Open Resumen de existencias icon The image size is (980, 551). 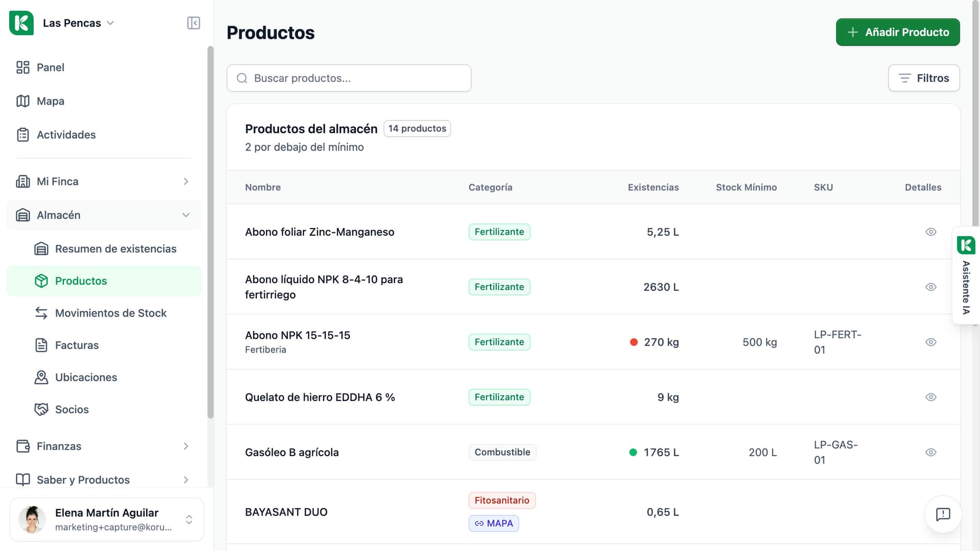click(41, 249)
